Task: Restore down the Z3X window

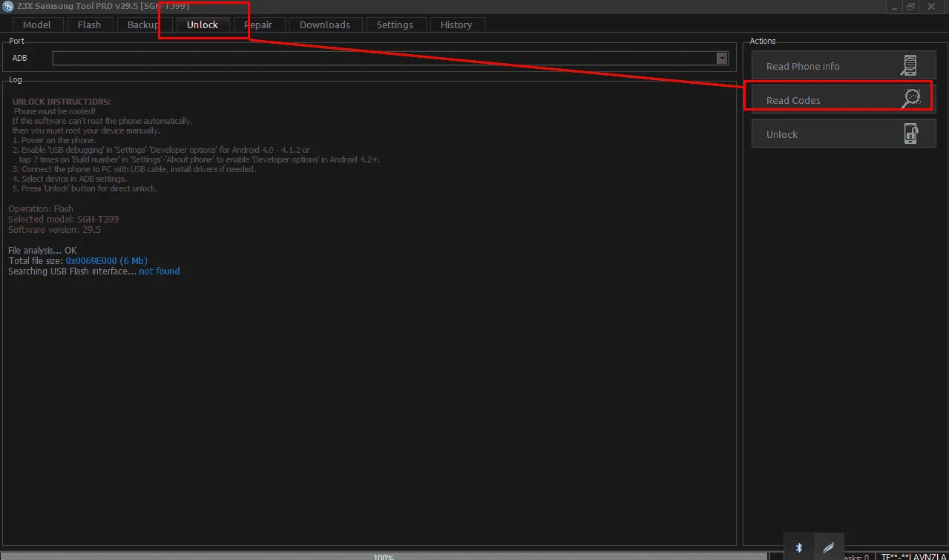Action: coord(910,6)
